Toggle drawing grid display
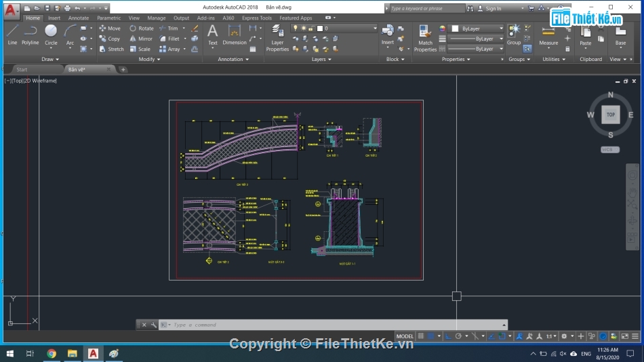The image size is (644, 362). pos(420,336)
